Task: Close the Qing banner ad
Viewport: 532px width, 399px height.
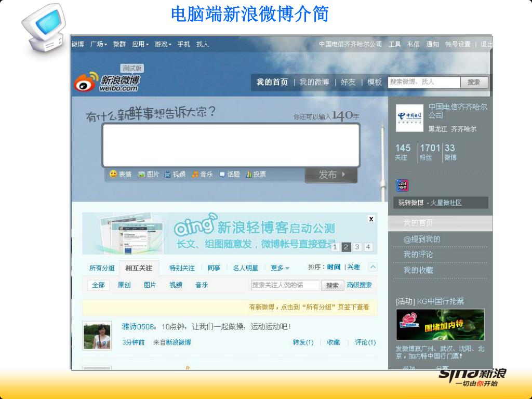Action: coord(371,219)
